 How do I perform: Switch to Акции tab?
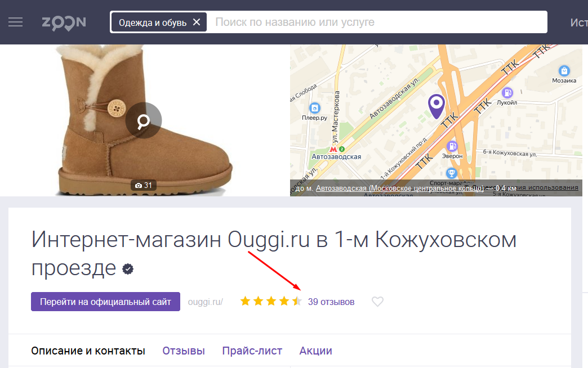[x=316, y=351]
